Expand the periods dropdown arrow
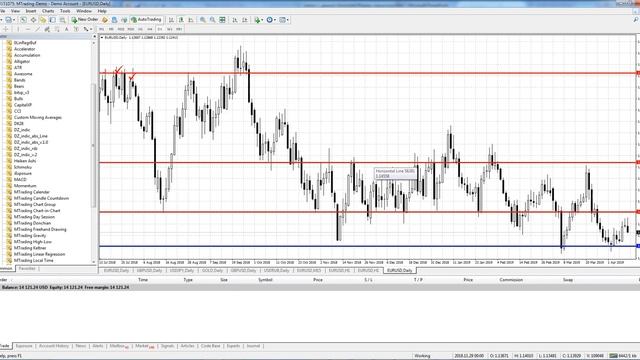The height and width of the screenshot is (360, 640). (275, 20)
